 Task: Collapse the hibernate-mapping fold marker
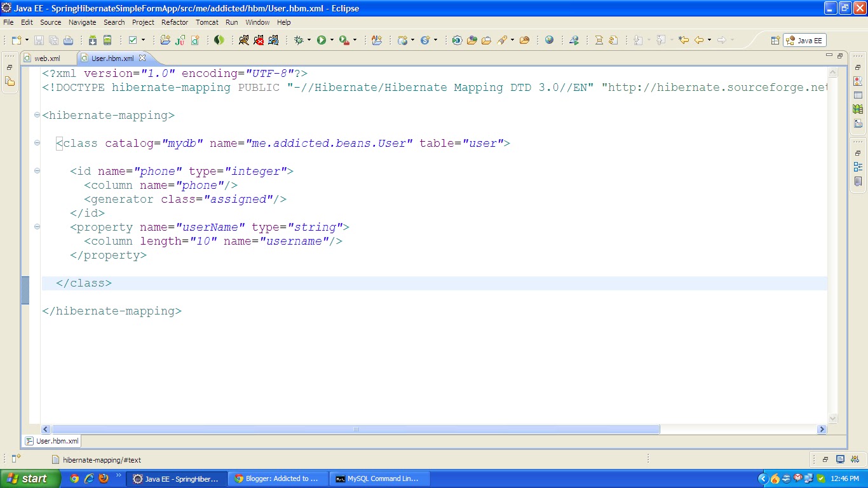point(36,115)
